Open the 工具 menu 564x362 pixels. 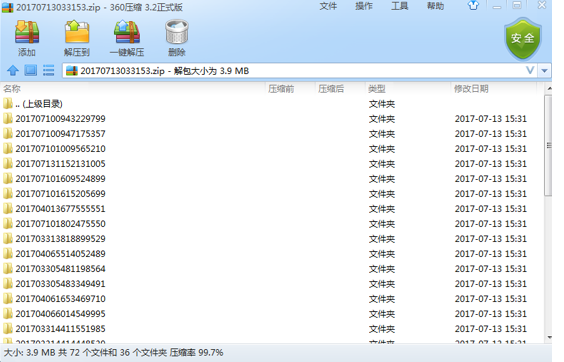coord(400,6)
